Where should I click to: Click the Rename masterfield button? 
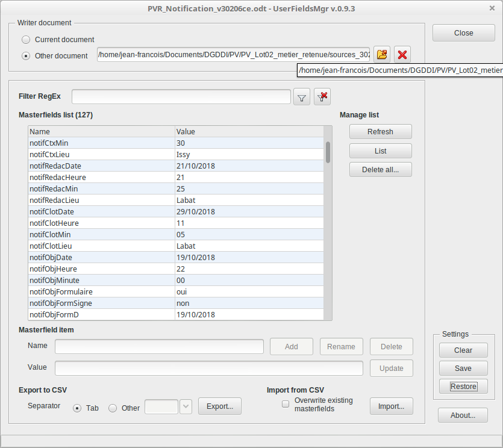click(342, 347)
